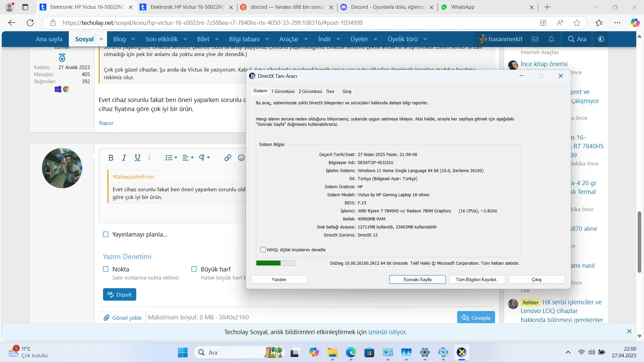The width and height of the screenshot is (644, 362).
Task: Open Settings gear from taskbar
Action: point(425,353)
